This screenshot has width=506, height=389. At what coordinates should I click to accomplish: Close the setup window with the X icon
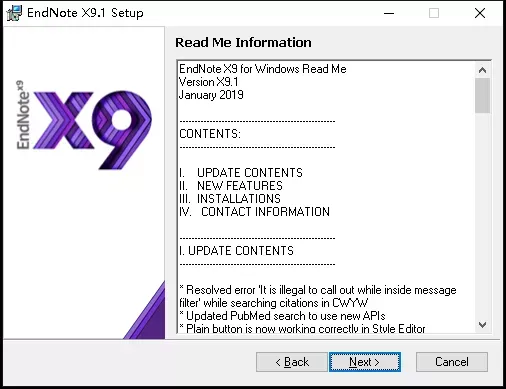point(480,13)
